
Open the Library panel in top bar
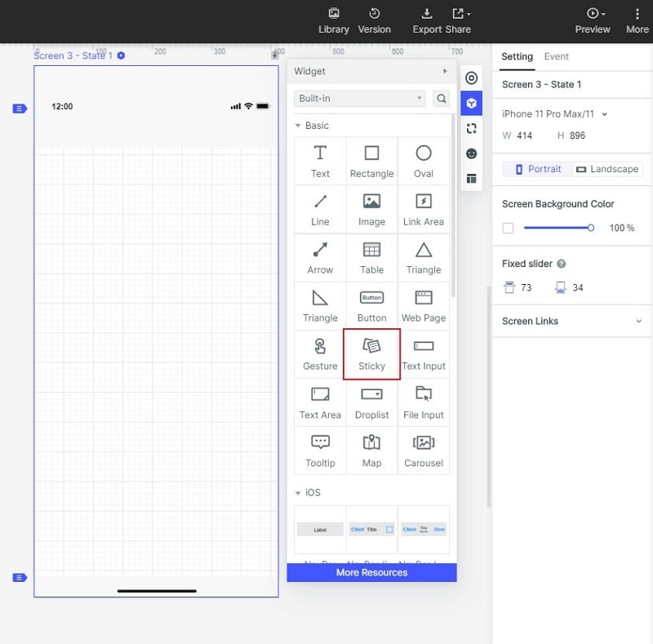coord(334,21)
